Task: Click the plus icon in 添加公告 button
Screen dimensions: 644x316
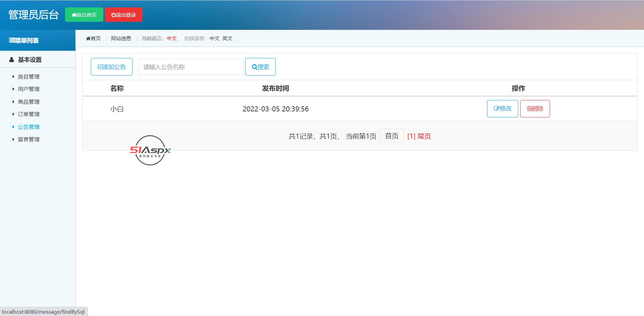Action: pos(100,67)
